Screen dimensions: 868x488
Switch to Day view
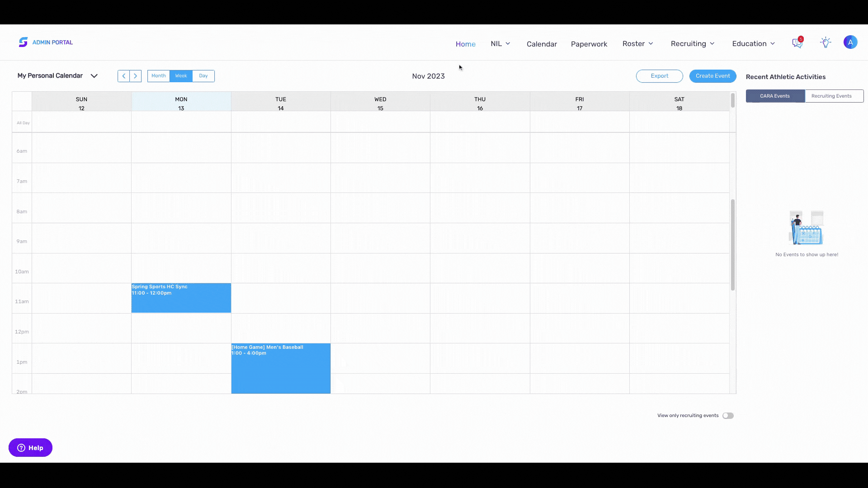203,76
